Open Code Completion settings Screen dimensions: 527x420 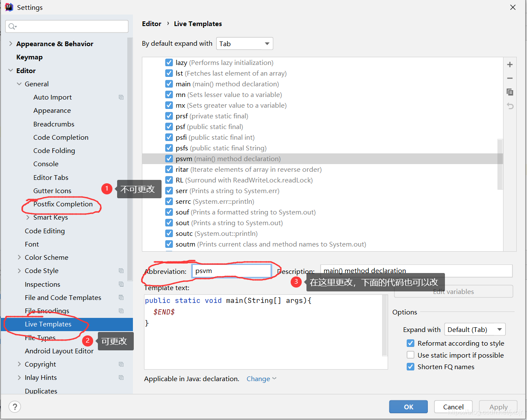point(61,137)
